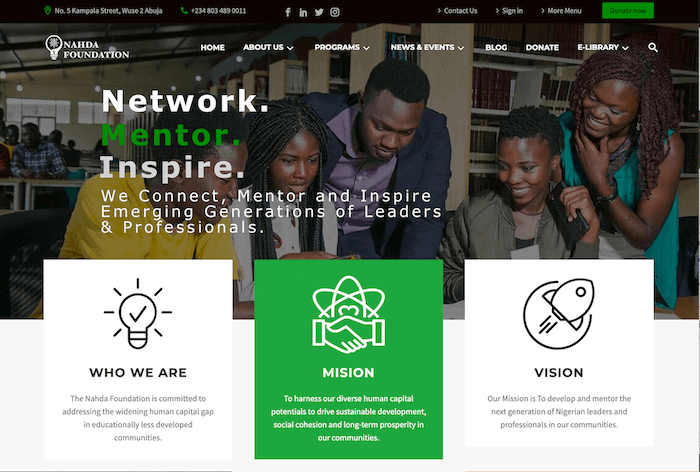The height and width of the screenshot is (472, 700).
Task: Open the Twitter social icon
Action: tap(319, 12)
